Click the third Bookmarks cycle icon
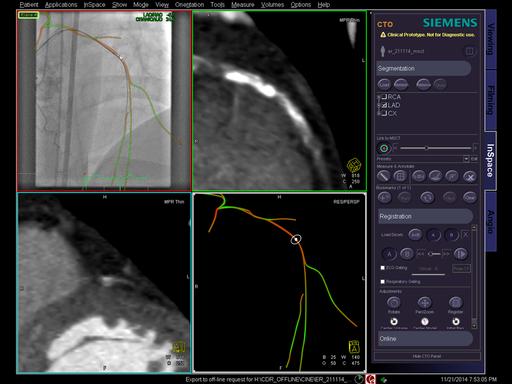This screenshot has width=512, height=384. point(427,198)
